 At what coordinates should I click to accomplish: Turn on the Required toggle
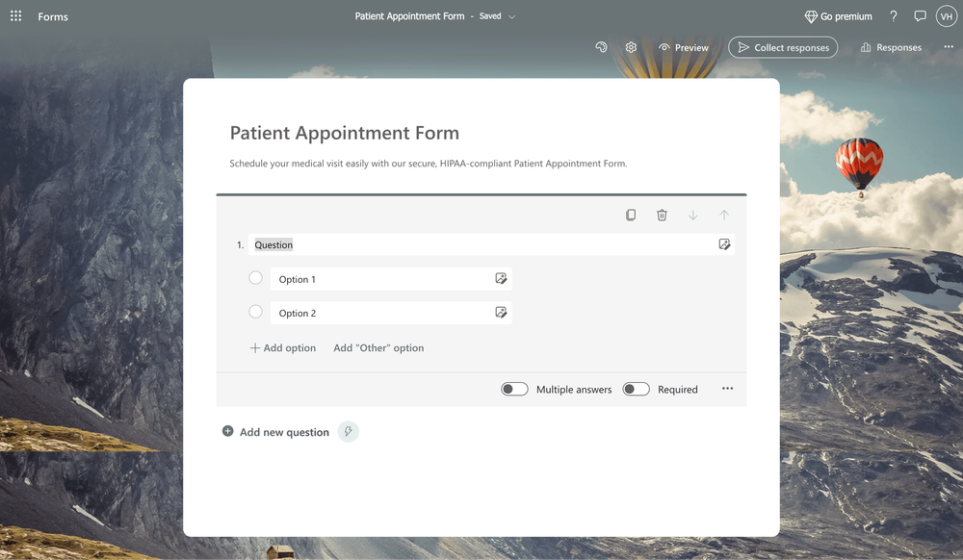coord(636,389)
